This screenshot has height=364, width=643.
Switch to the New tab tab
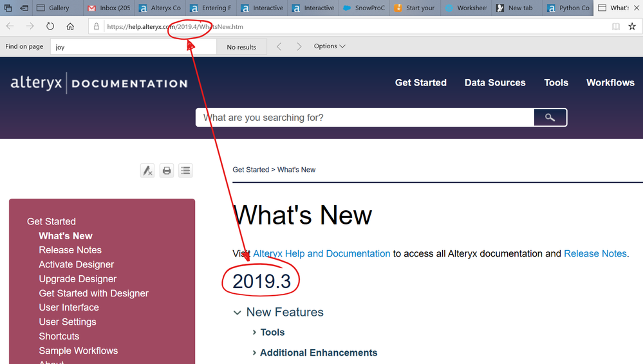[x=517, y=8]
